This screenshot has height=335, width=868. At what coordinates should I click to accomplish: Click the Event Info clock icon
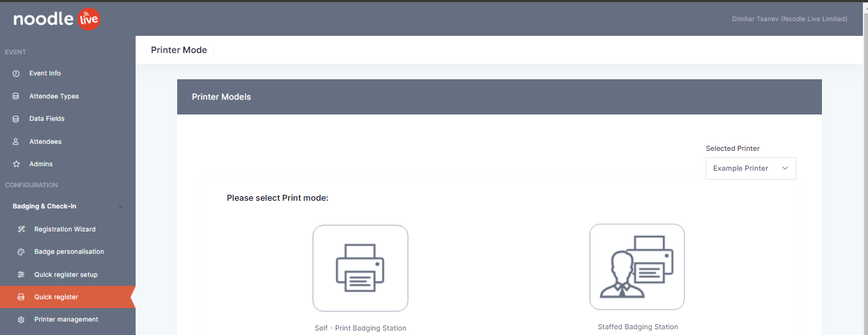coord(16,74)
